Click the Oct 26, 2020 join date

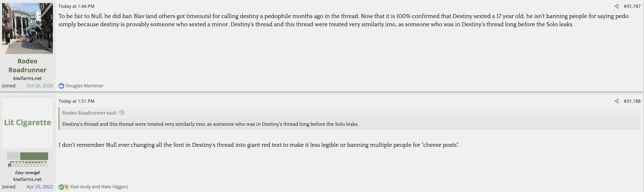(40, 86)
